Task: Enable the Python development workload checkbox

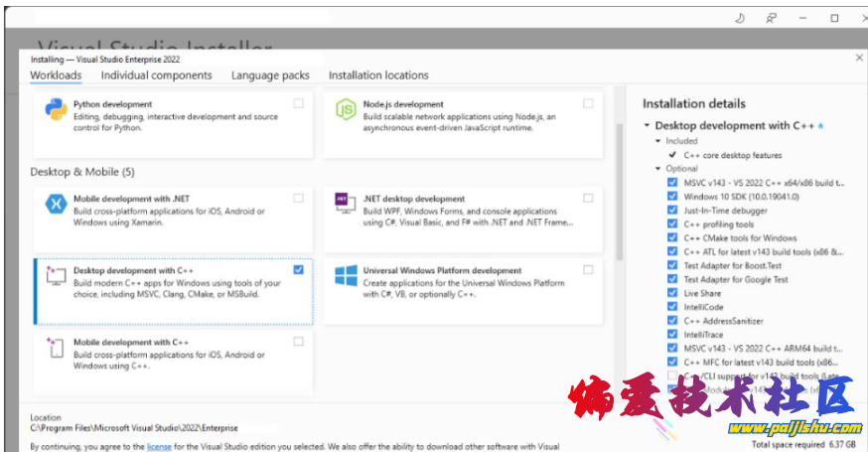Action: 299,103
